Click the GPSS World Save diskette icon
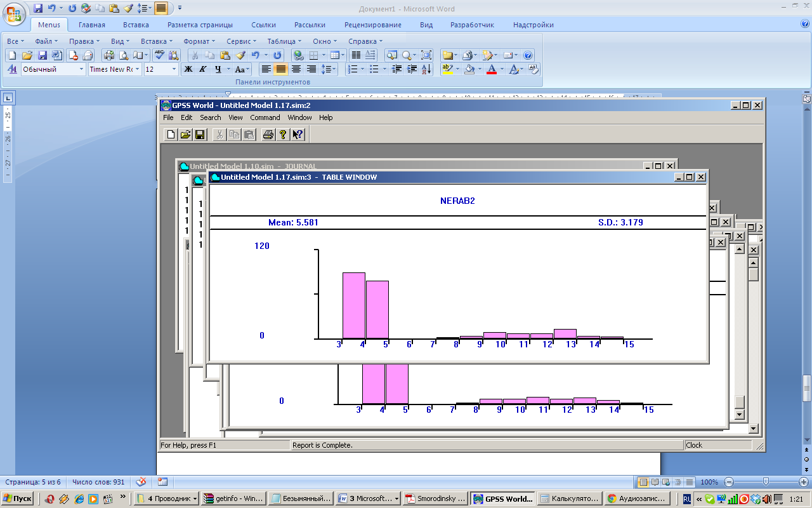The height and width of the screenshot is (508, 812). tap(200, 134)
